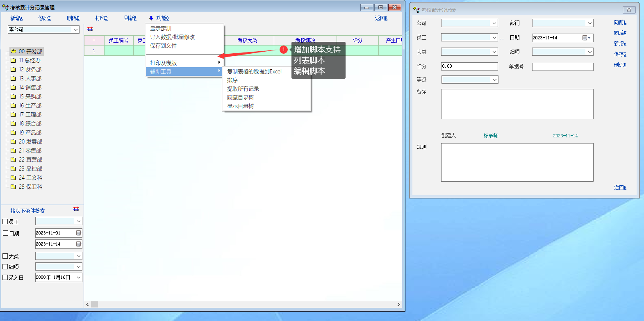Click the swap icon beside 按以下条件检索
The image size is (644, 321).
76,209
